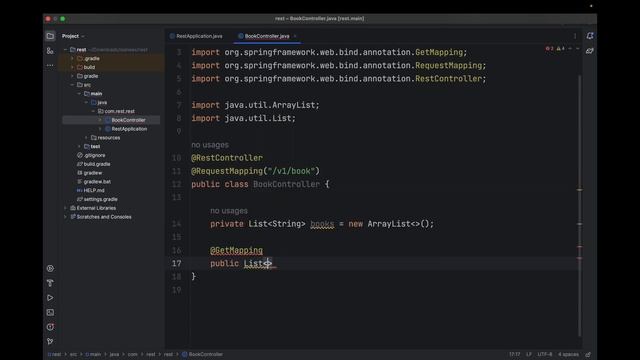The image size is (640, 360).
Task: Collapse the src folder
Action: coord(72,85)
